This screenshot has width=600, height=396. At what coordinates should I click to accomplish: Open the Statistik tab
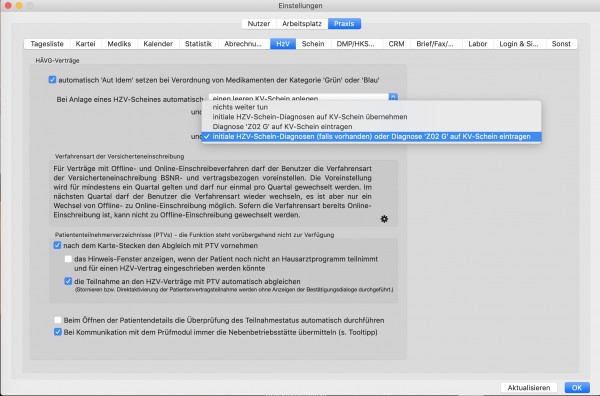(x=198, y=44)
